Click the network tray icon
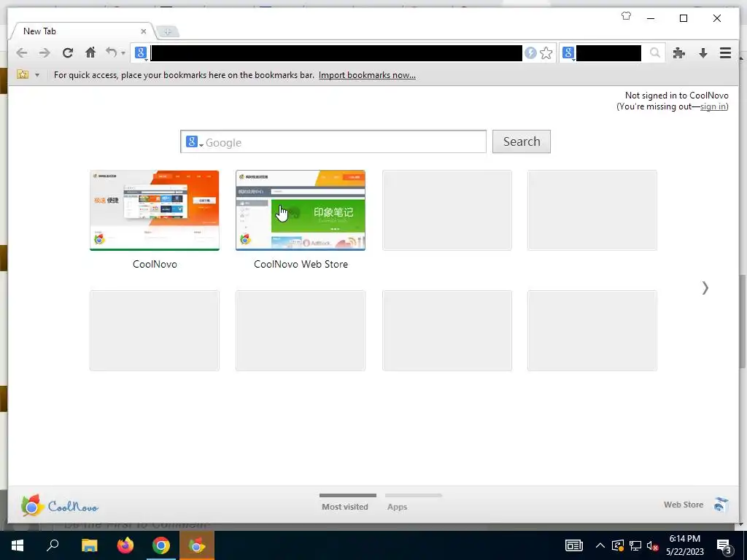 pyautogui.click(x=635, y=545)
